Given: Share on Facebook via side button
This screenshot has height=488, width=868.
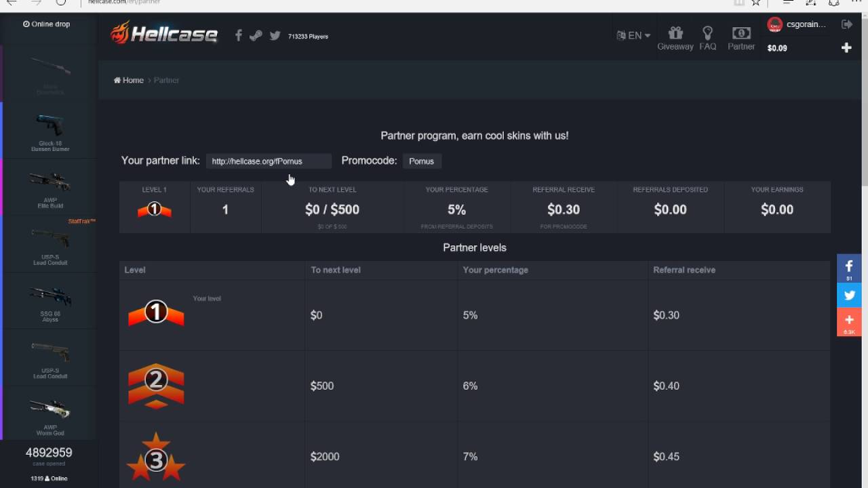Looking at the screenshot, I should (849, 268).
